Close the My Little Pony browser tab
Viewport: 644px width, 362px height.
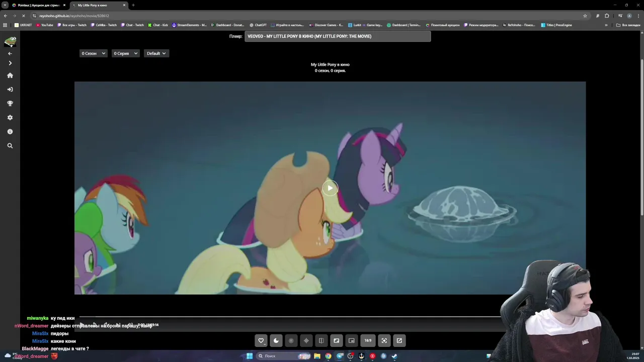point(124,5)
